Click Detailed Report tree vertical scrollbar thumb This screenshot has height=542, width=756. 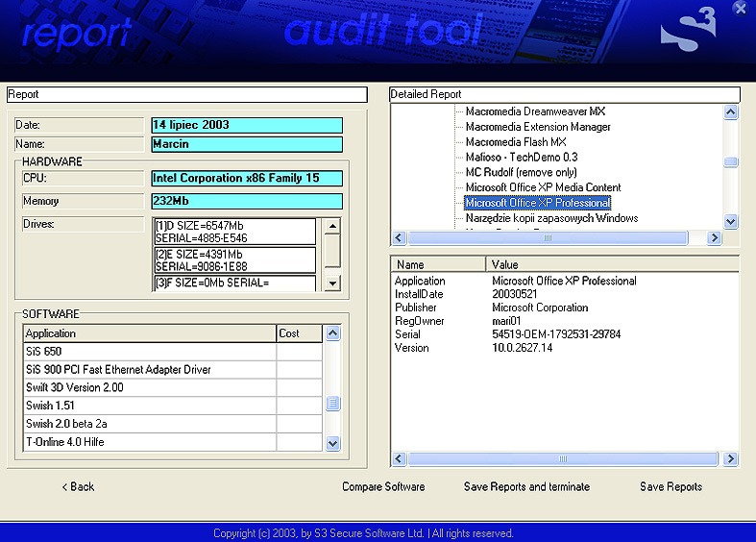pyautogui.click(x=730, y=162)
